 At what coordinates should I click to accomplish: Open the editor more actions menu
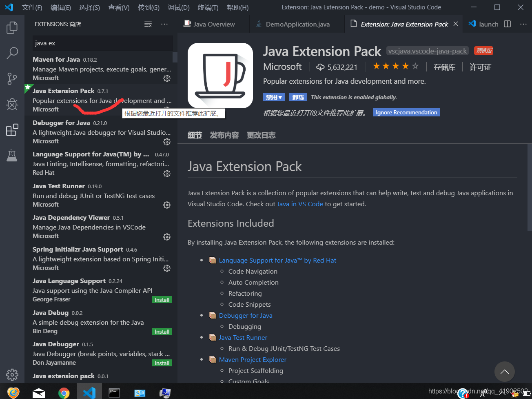(523, 24)
